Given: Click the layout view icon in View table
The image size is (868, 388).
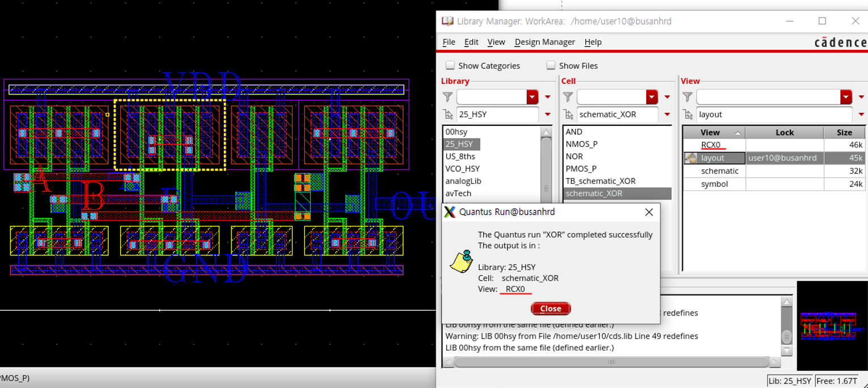Looking at the screenshot, I should point(691,158).
